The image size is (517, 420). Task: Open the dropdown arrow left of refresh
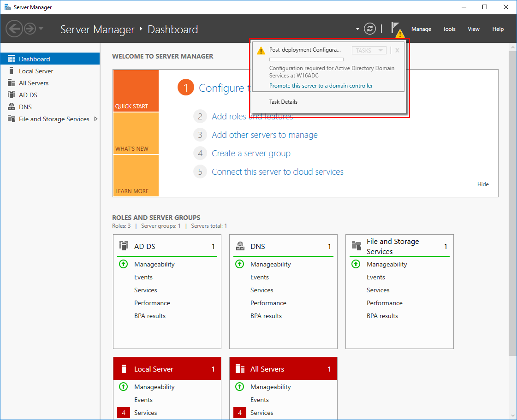(357, 29)
